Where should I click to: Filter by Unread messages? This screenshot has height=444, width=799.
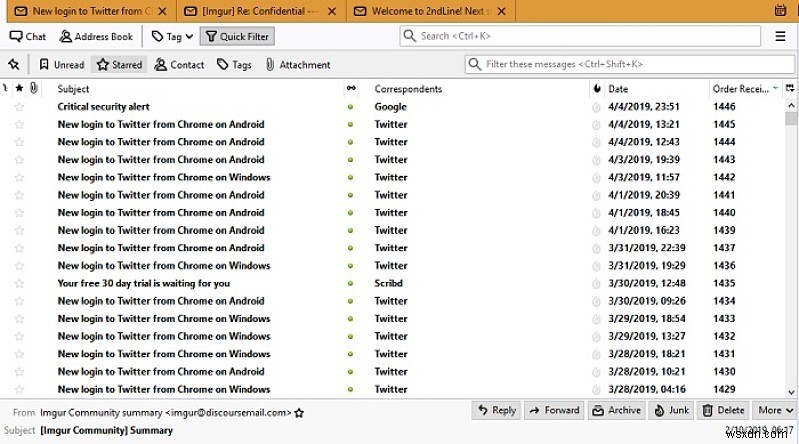pos(62,65)
